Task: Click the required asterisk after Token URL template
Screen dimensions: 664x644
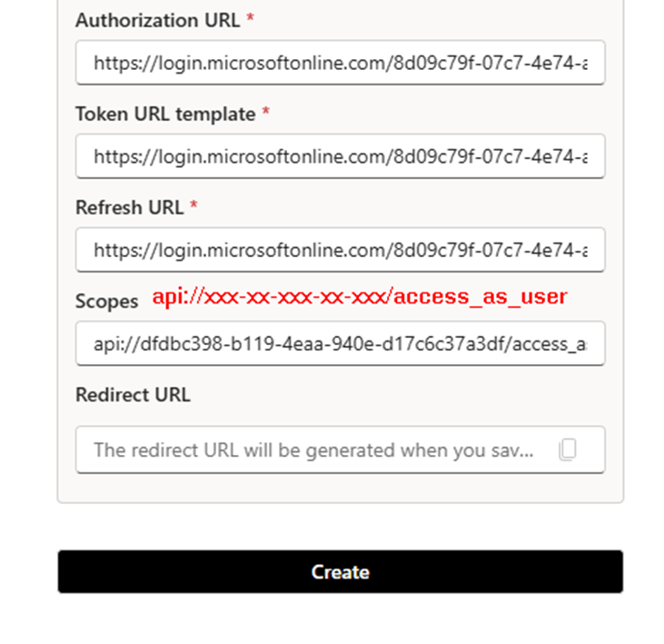Action: tap(266, 113)
